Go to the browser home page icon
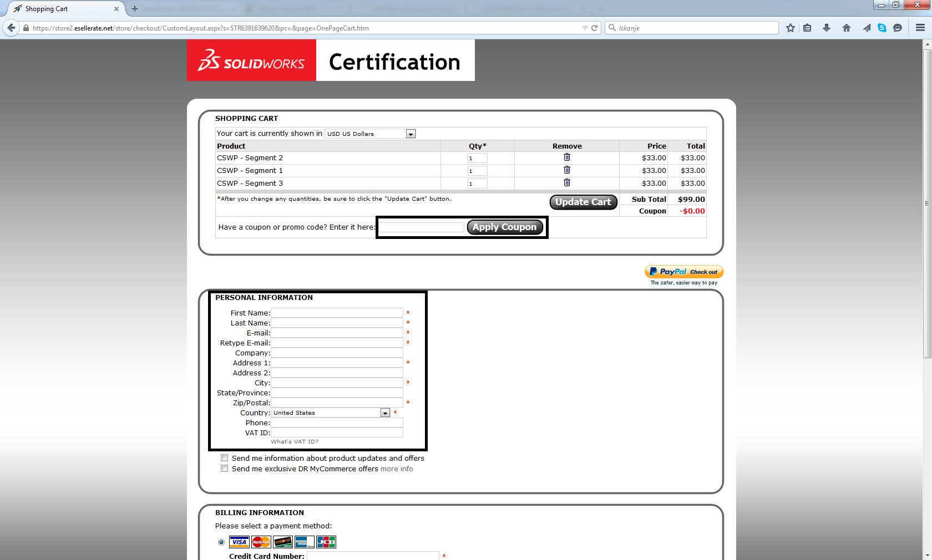This screenshot has height=560, width=932. click(x=847, y=28)
